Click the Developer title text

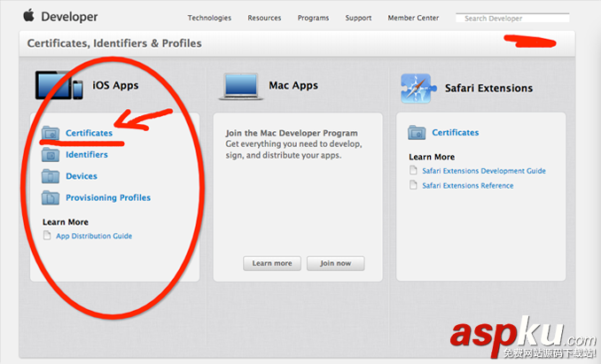click(x=69, y=17)
